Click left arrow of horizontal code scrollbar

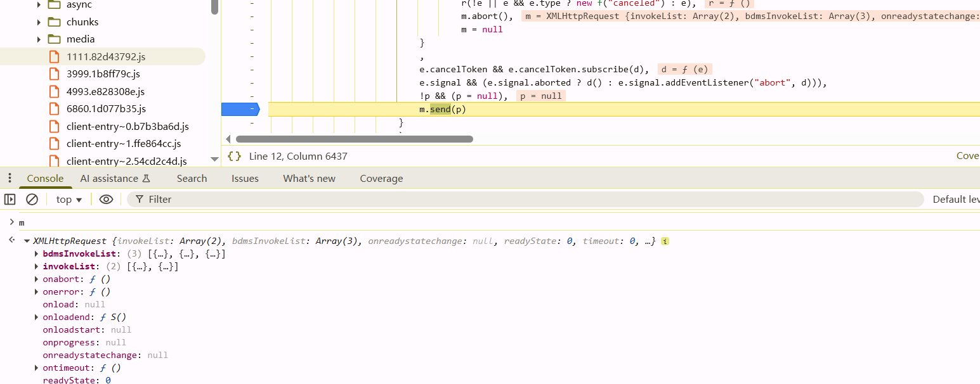pos(228,139)
